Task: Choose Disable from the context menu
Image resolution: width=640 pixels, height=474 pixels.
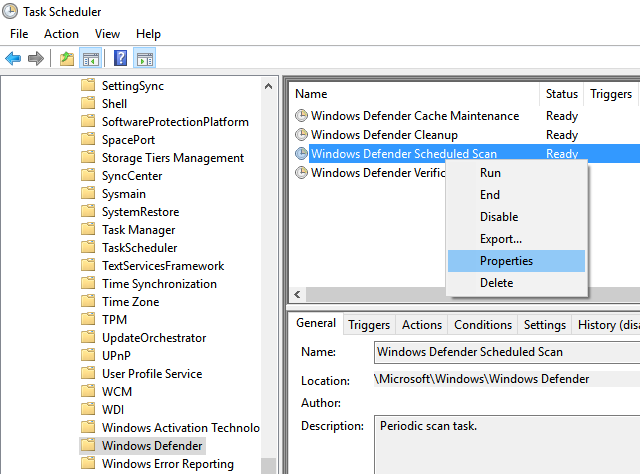Action: pos(516,217)
